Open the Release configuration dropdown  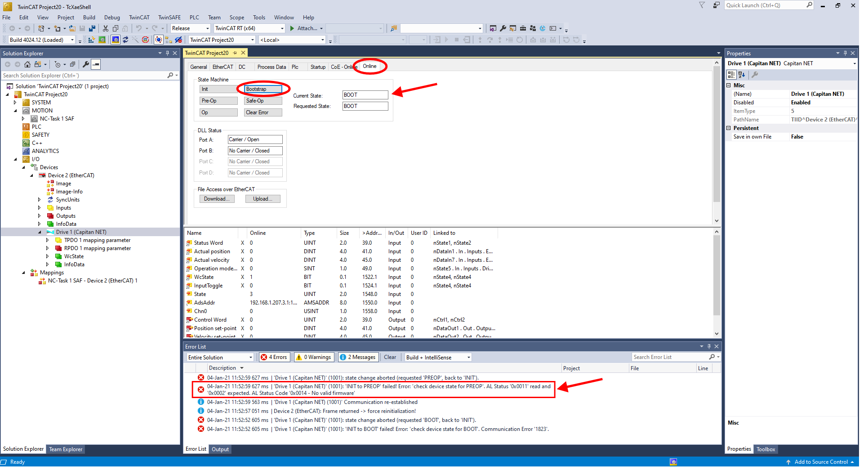[x=190, y=28]
